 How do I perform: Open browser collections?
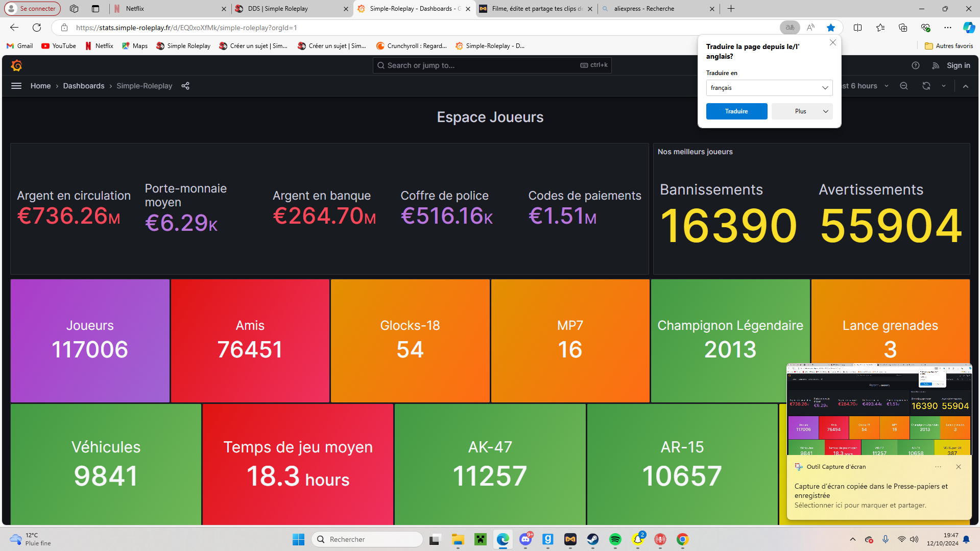[x=903, y=28]
